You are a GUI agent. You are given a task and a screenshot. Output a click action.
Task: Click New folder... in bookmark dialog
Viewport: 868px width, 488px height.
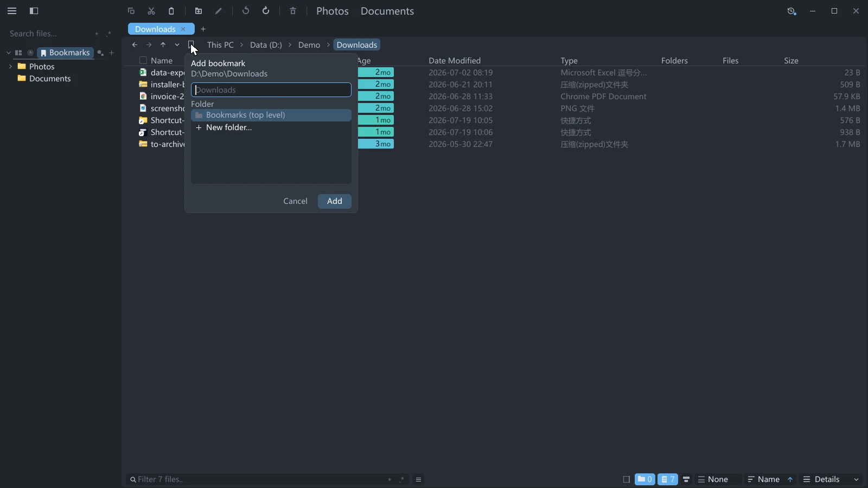click(x=271, y=127)
